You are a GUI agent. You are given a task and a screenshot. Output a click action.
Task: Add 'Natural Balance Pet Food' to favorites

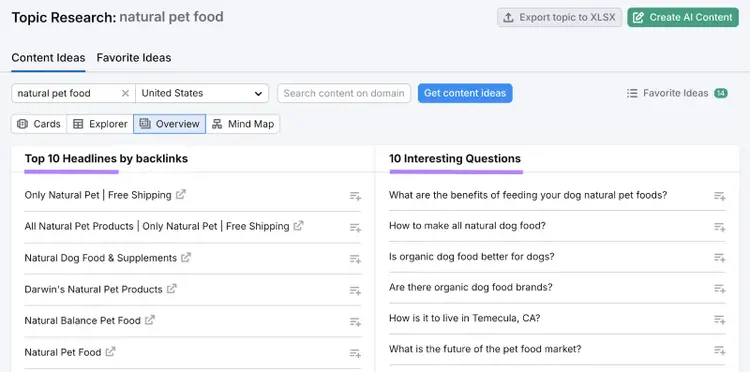(355, 322)
